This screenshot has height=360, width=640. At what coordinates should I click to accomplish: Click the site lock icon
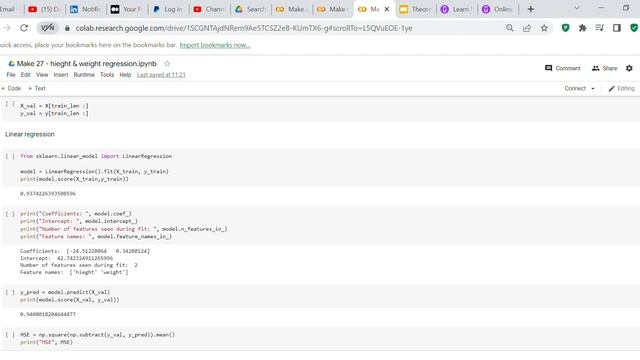67,28
